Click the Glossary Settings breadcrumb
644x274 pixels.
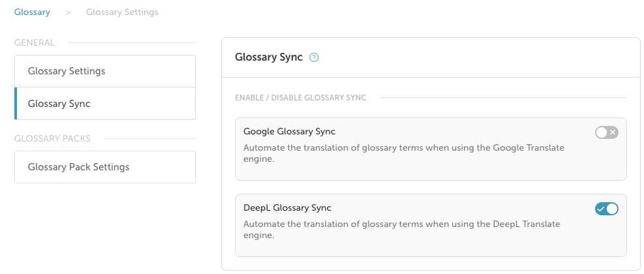click(122, 12)
